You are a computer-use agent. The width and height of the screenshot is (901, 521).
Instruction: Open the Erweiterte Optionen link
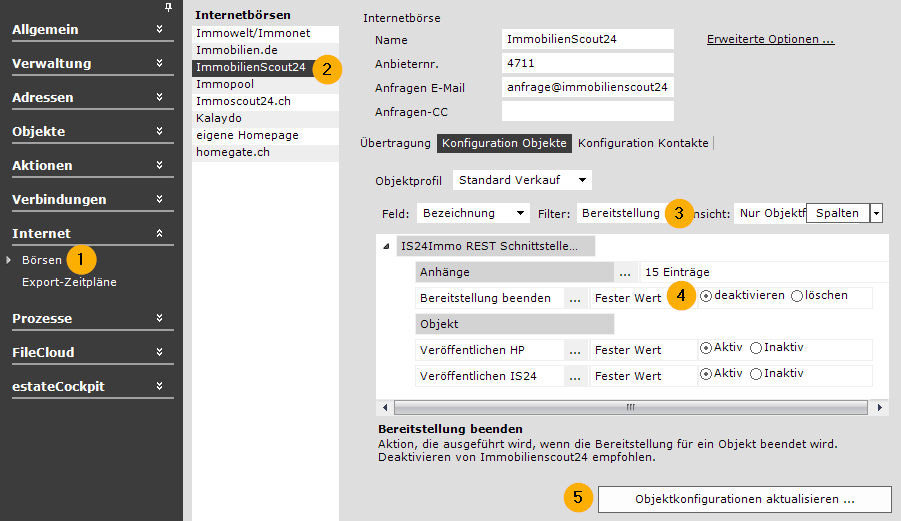pyautogui.click(x=770, y=39)
